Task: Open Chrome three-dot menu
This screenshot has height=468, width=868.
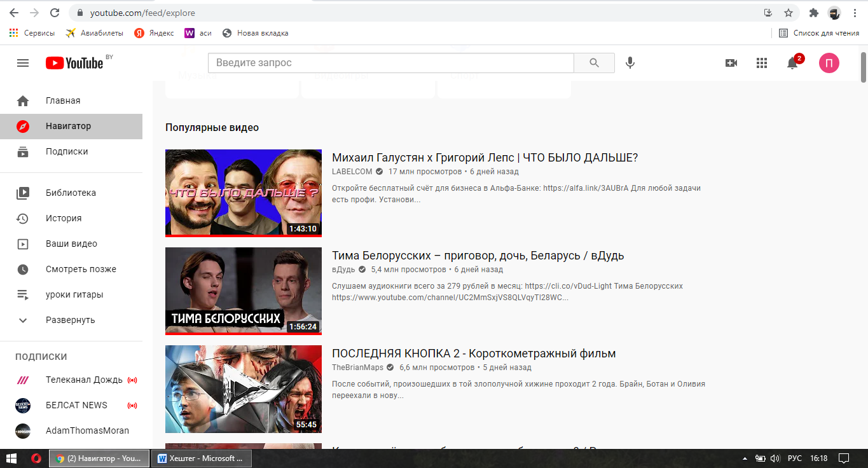Action: (x=855, y=13)
